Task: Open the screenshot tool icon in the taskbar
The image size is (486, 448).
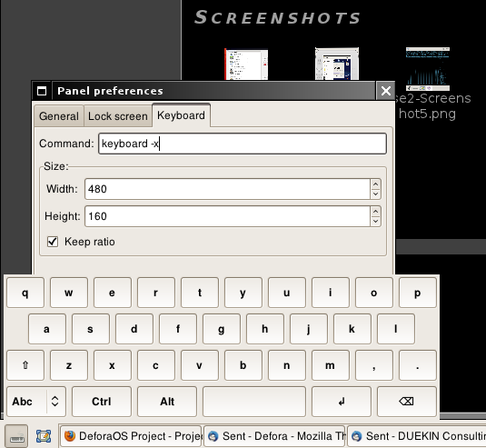Action: pos(44,436)
